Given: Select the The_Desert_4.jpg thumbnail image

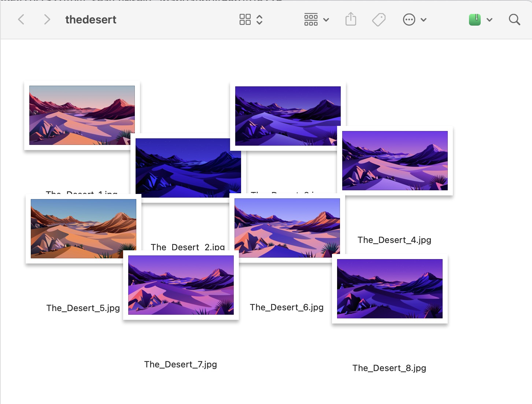Looking at the screenshot, I should (x=395, y=161).
